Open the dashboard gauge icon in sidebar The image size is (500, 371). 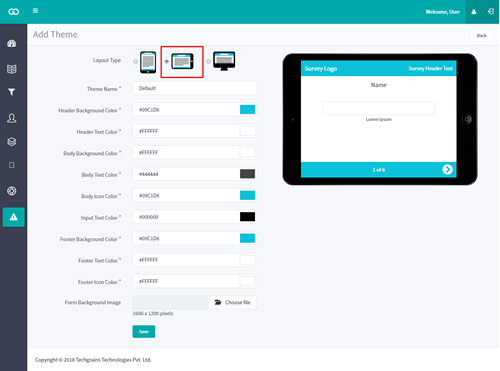(12, 43)
